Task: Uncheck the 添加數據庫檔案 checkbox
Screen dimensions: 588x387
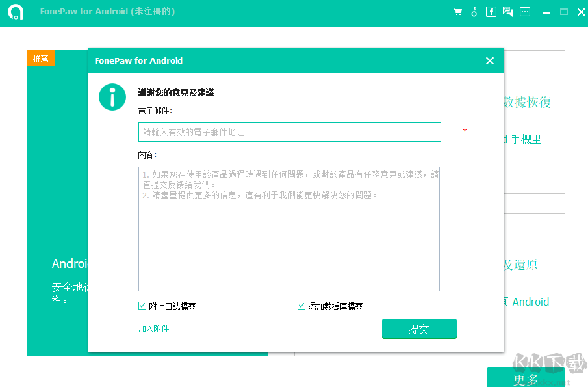Action: 301,304
